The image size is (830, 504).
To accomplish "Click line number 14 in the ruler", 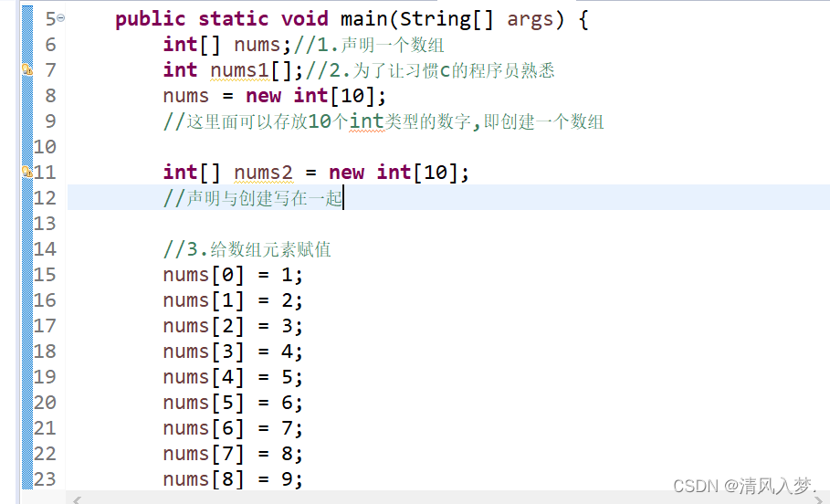I will coord(45,249).
